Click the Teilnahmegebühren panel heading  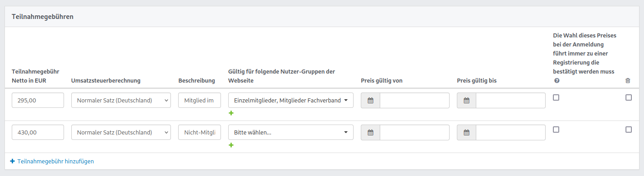[42, 17]
